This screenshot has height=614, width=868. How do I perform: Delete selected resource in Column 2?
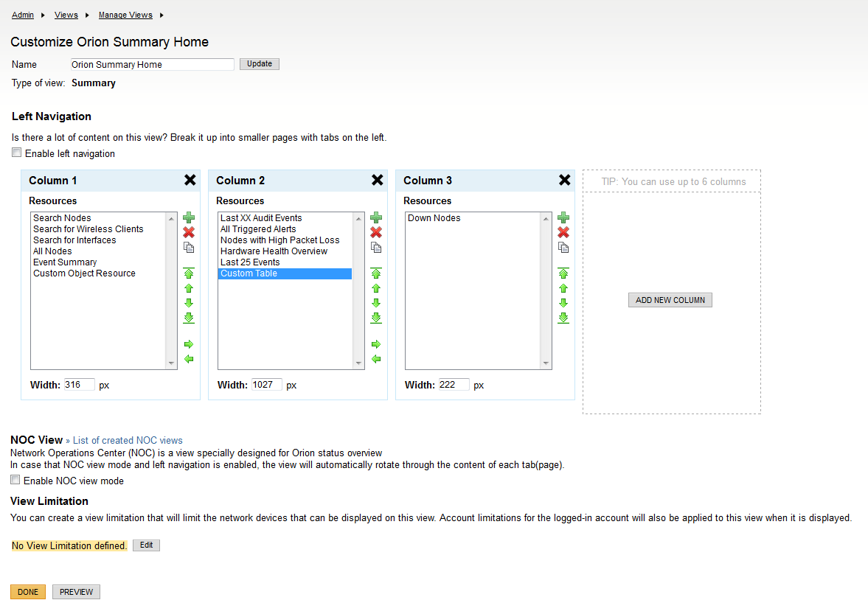376,232
